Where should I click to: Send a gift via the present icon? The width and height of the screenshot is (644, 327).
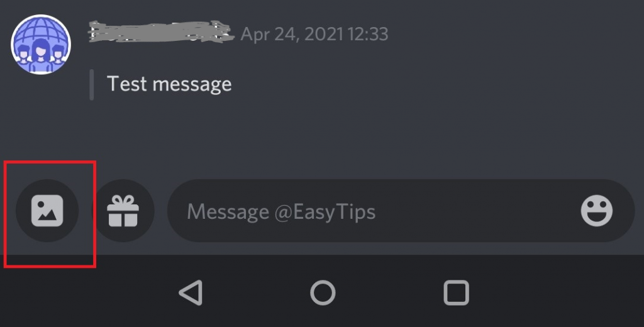click(123, 211)
